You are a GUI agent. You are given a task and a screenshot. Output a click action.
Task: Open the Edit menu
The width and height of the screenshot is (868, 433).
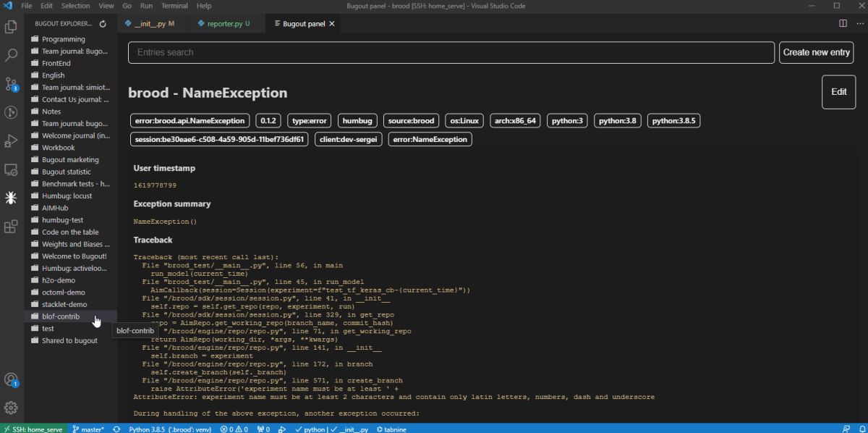(x=47, y=5)
